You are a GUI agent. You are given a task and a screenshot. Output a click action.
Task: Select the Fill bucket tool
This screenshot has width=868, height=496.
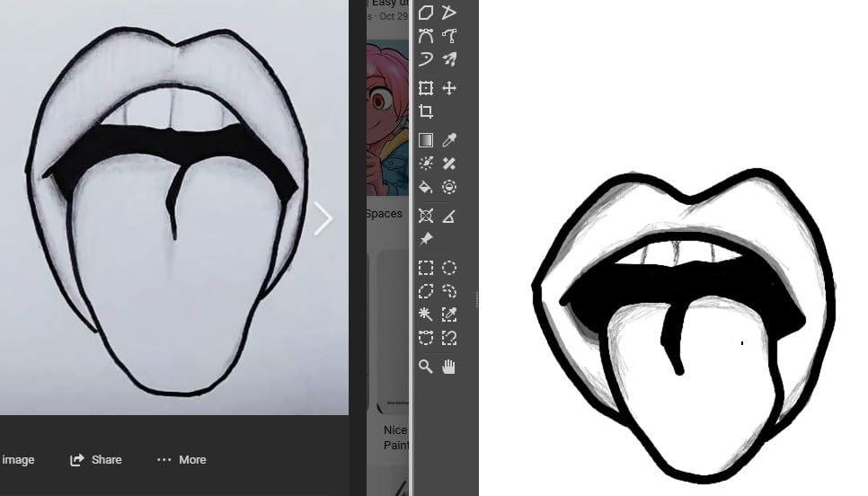[x=426, y=187]
